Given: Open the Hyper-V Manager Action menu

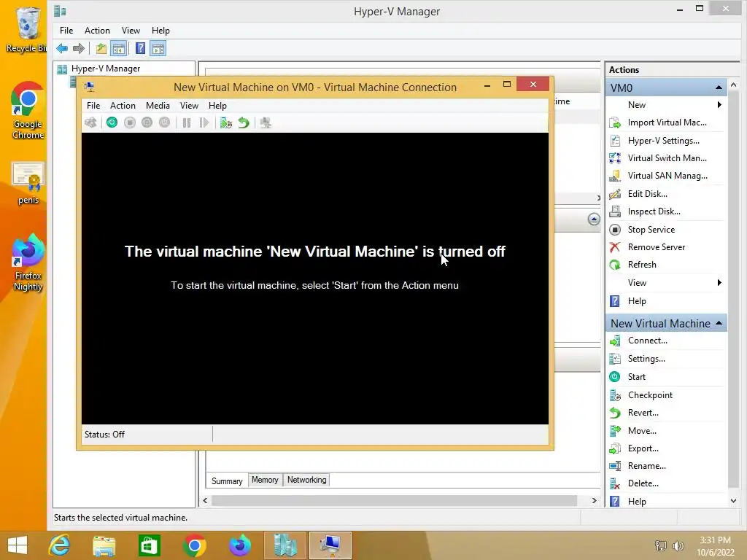Looking at the screenshot, I should coord(97,31).
